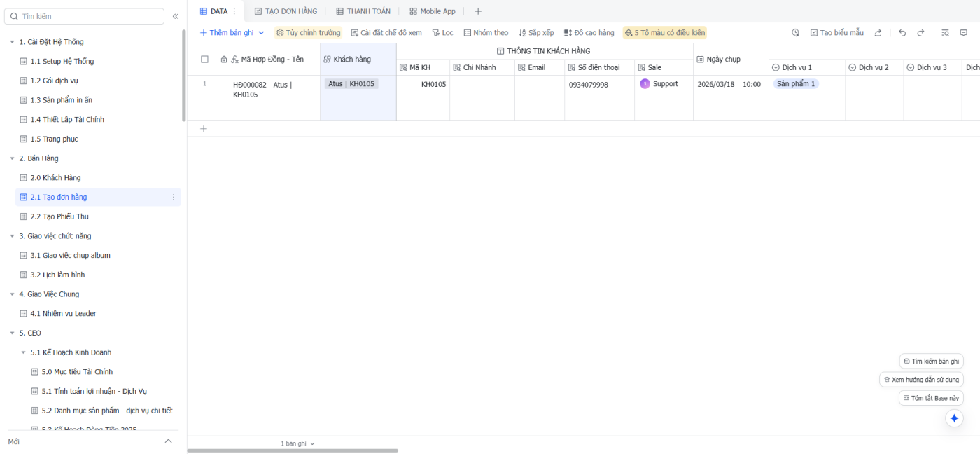Screen dimensions: 980x454
Task: Open the 'Thêm bản ghi' dropdown arrow
Action: point(261,33)
